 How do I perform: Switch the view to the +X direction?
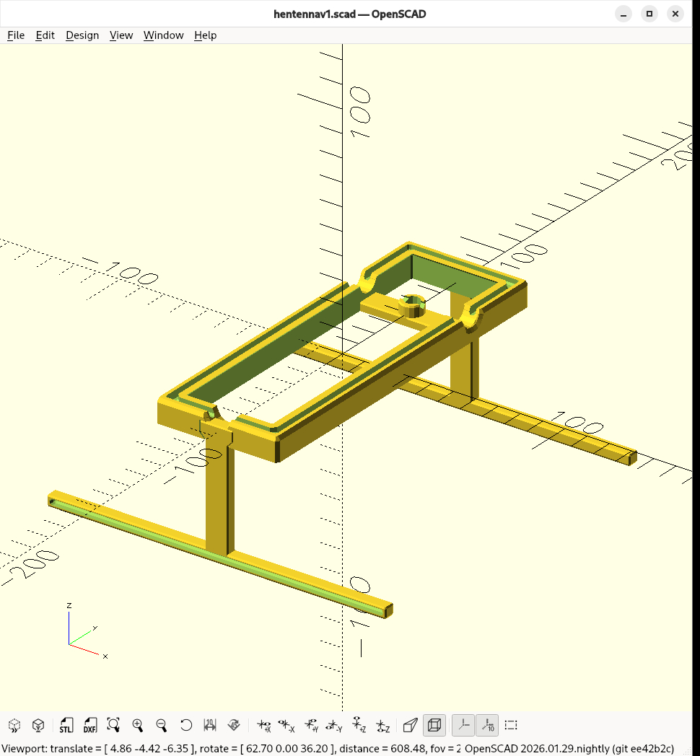[263, 725]
